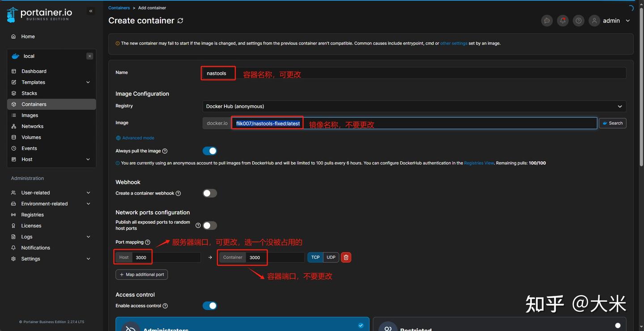Delete the port mapping with trash icon

click(346, 257)
